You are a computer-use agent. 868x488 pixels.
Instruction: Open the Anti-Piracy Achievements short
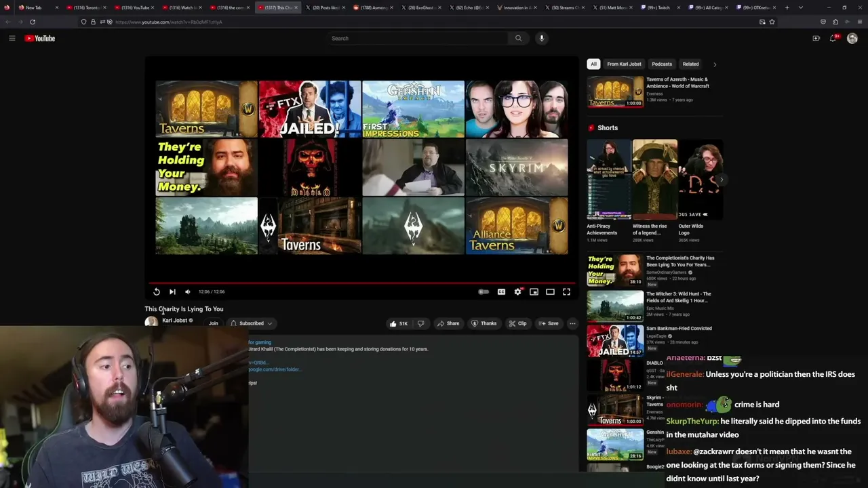pos(608,180)
